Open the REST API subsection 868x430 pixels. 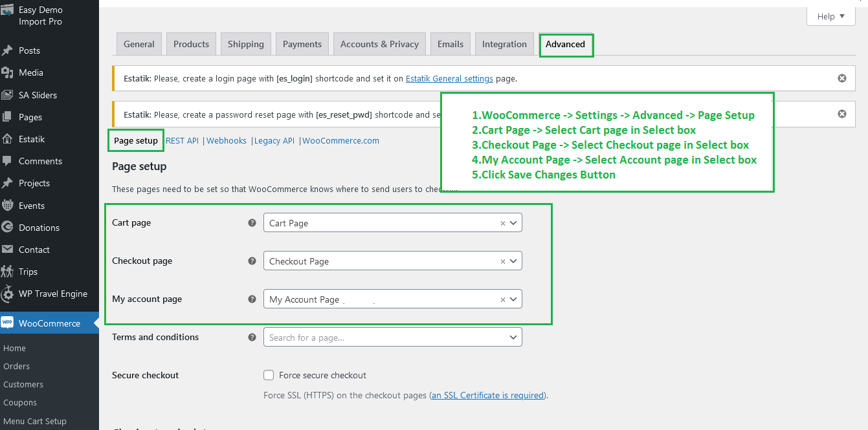[182, 140]
